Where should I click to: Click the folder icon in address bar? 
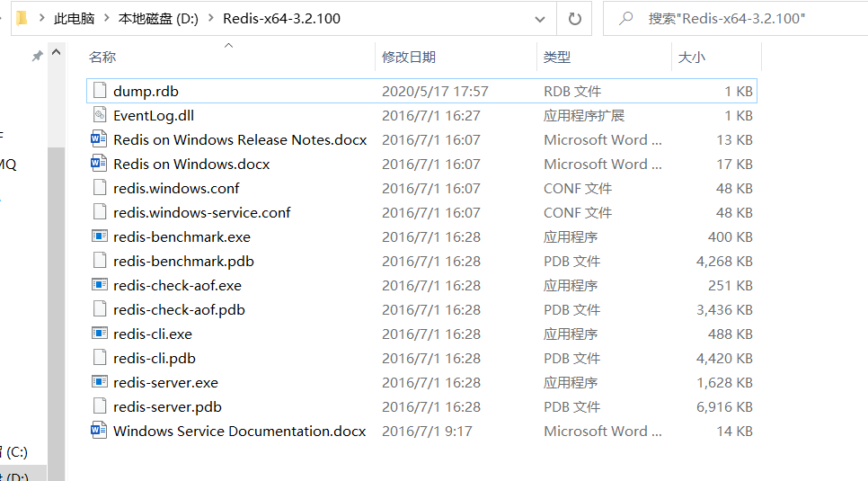click(x=22, y=18)
